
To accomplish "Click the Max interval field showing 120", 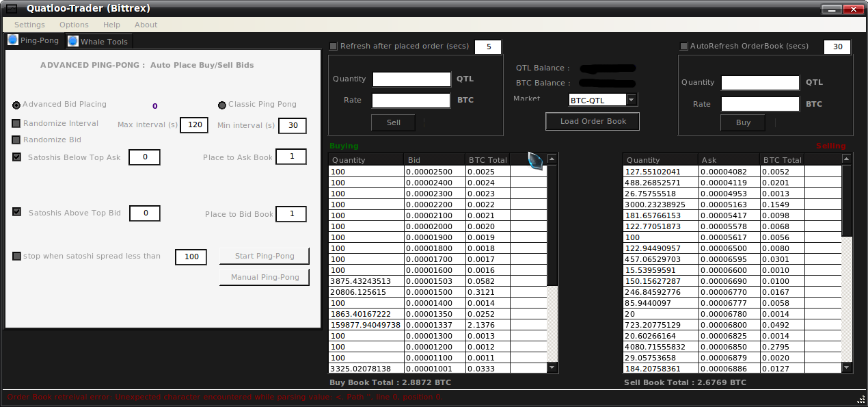I will coord(194,125).
